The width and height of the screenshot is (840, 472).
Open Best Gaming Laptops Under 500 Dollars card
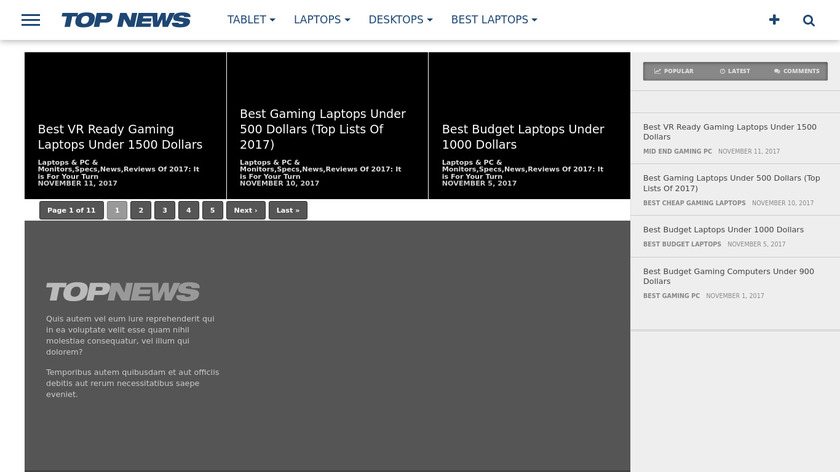322,129
